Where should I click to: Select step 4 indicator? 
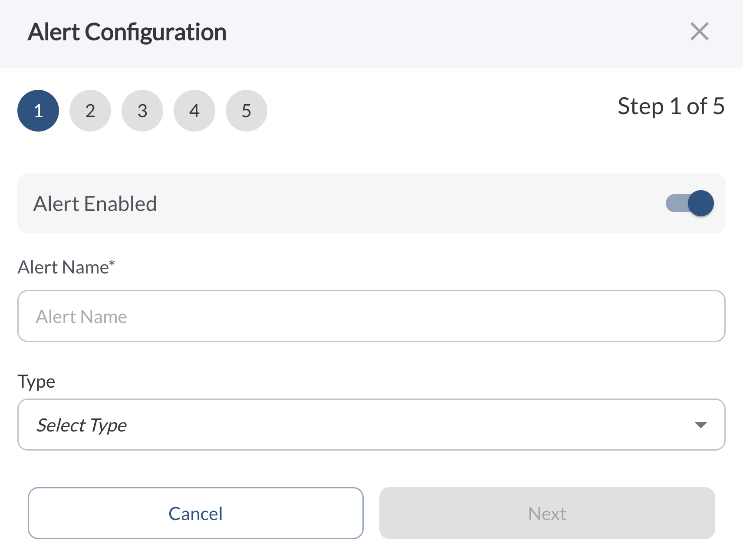coord(194,111)
